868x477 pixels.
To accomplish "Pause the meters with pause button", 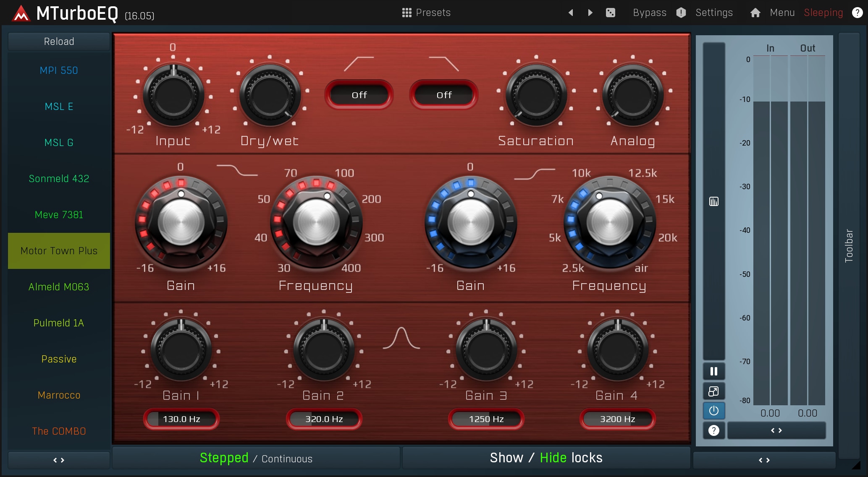I will (714, 371).
